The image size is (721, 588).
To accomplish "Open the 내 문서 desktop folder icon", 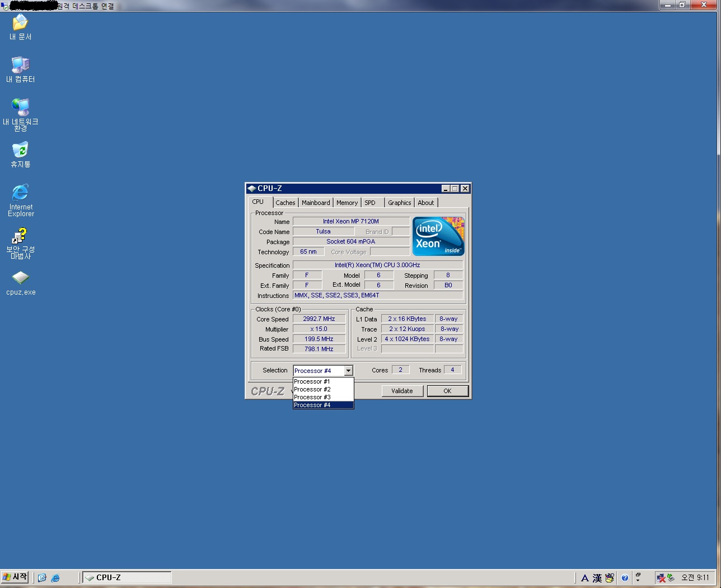I will pos(21,27).
